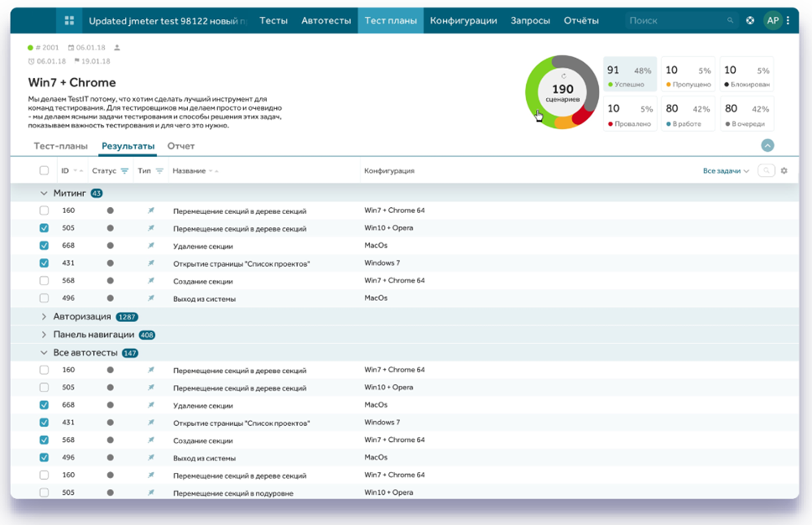Image resolution: width=812 pixels, height=525 pixels.
Task: Click type icon of Митинг row 160
Action: 151,211
